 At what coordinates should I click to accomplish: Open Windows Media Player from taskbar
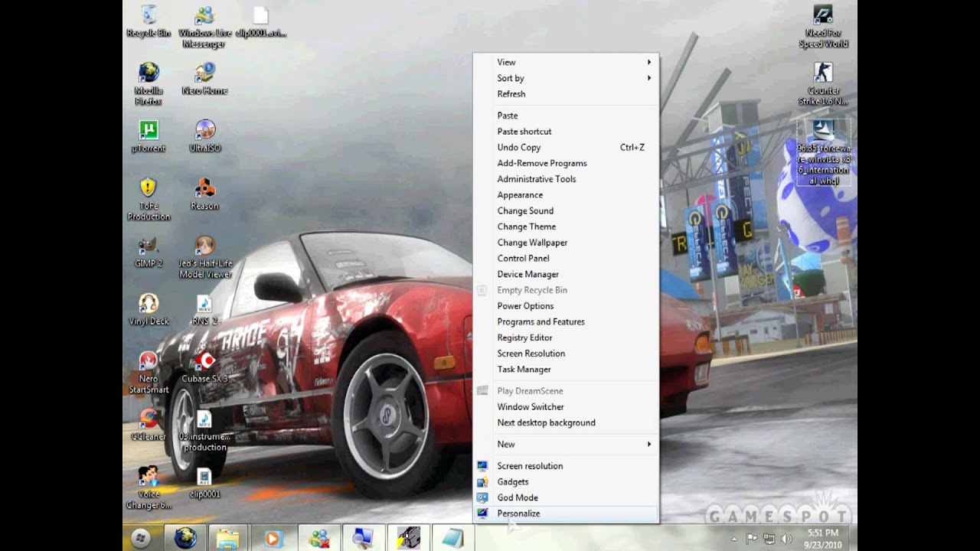pos(272,538)
